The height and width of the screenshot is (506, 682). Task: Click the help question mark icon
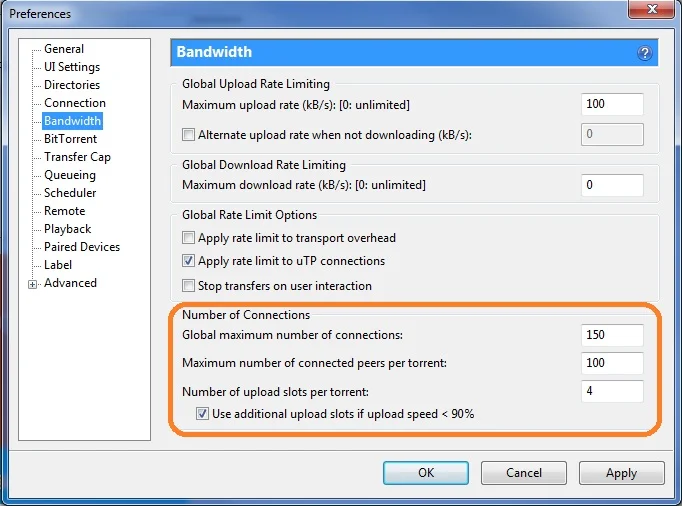645,54
